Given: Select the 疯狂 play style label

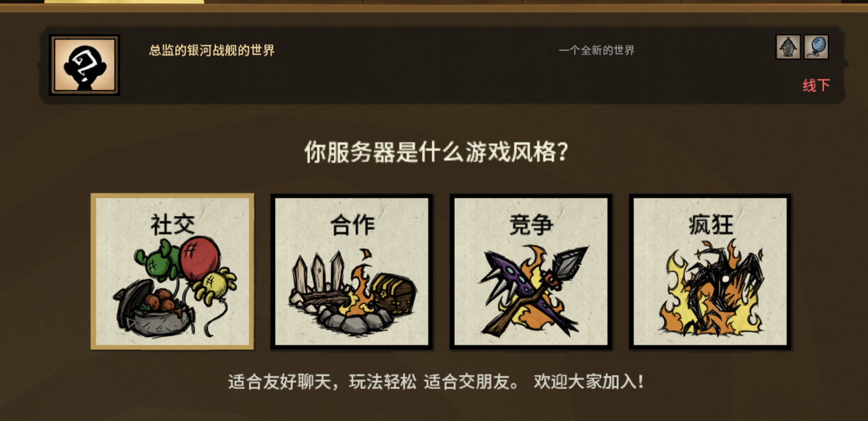Looking at the screenshot, I should coord(710,225).
